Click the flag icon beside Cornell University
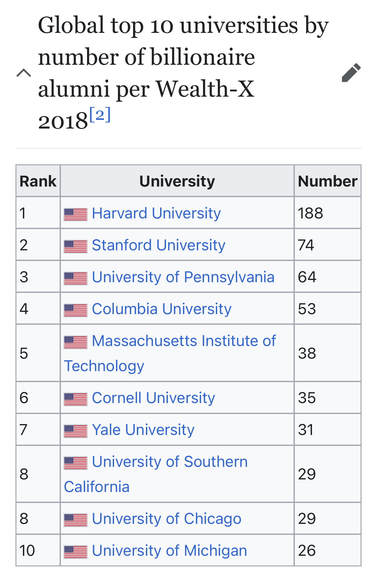This screenshot has width=377, height=588. (x=75, y=399)
